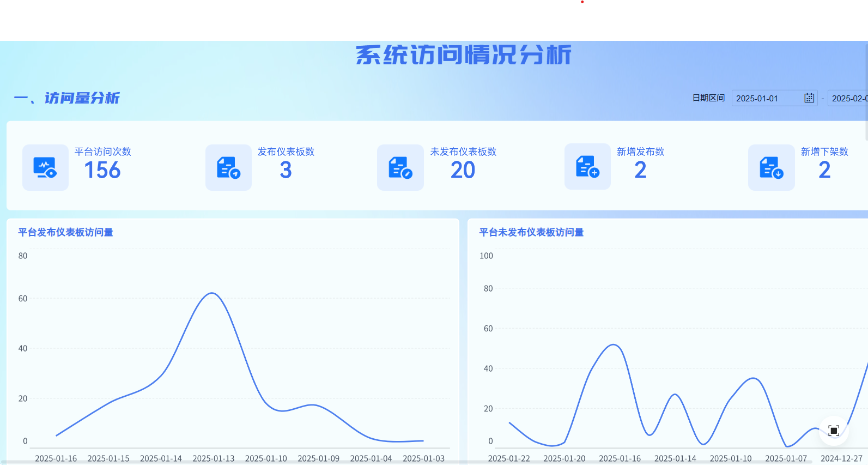
Task: Click the newly unpublished download document icon
Action: (x=772, y=167)
